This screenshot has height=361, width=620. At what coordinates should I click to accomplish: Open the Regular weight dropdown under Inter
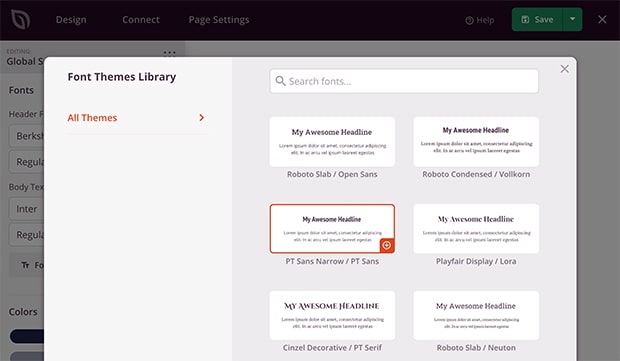26,235
